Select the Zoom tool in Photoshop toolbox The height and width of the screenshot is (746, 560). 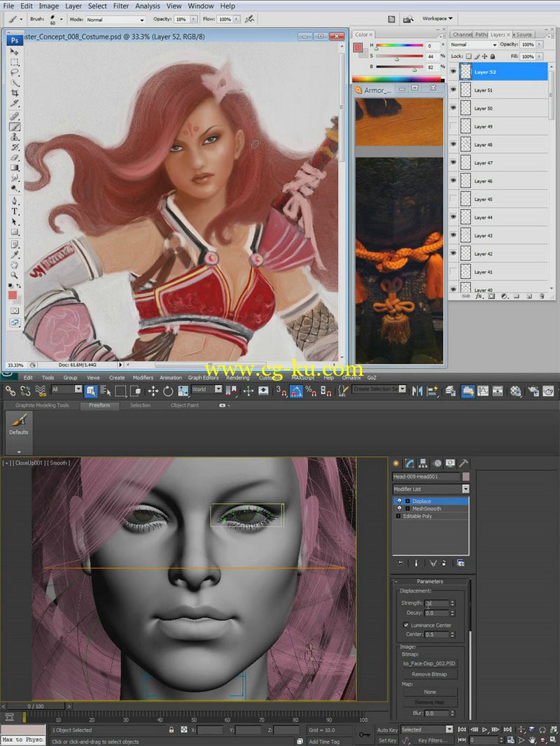point(14,276)
